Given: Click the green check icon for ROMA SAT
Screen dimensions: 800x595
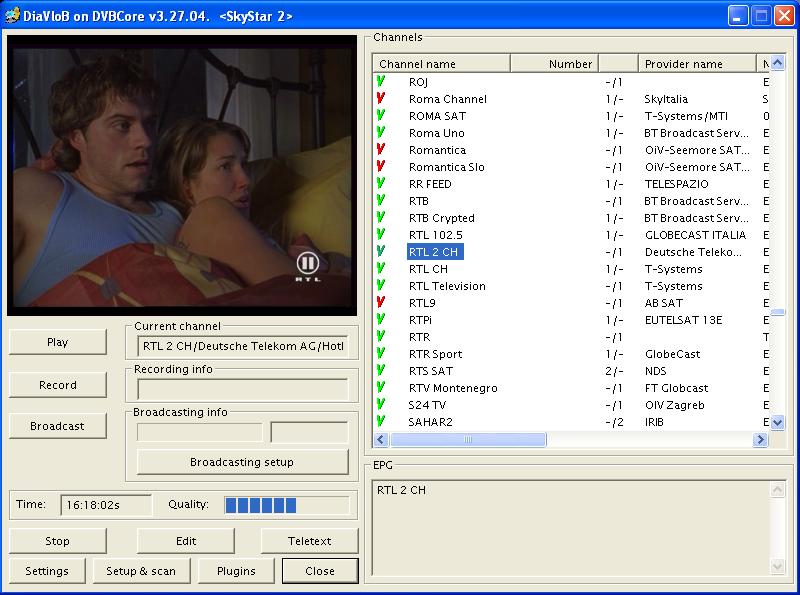Looking at the screenshot, I should [381, 115].
